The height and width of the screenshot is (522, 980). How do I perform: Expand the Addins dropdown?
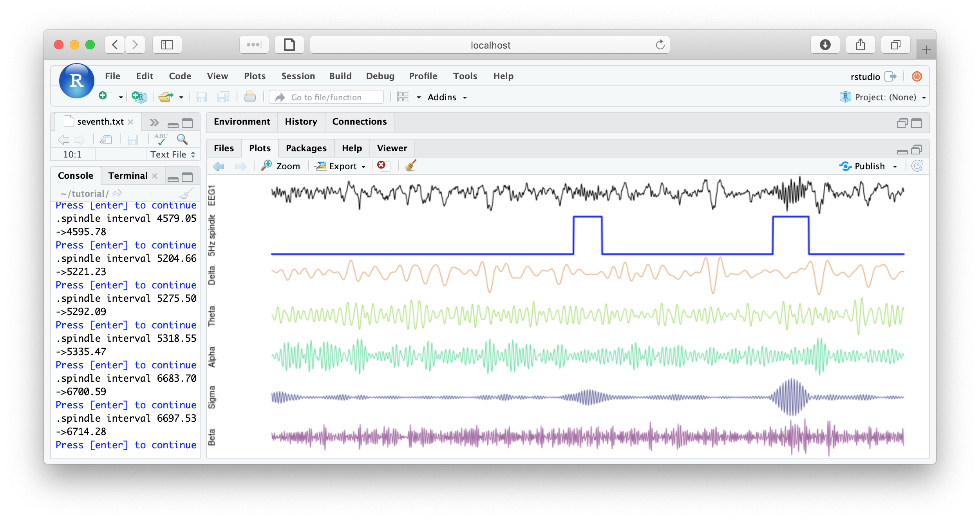click(447, 97)
